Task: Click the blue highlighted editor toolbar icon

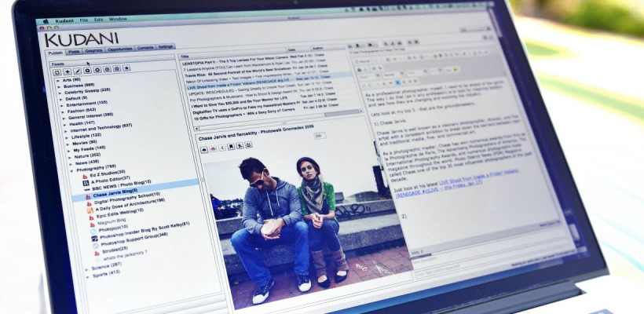Action: tap(397, 82)
